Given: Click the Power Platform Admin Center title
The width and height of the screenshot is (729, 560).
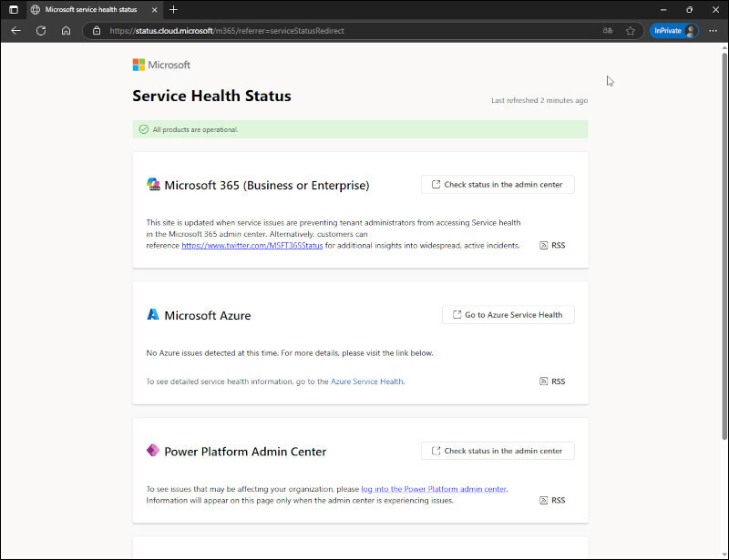Looking at the screenshot, I should click(x=245, y=452).
